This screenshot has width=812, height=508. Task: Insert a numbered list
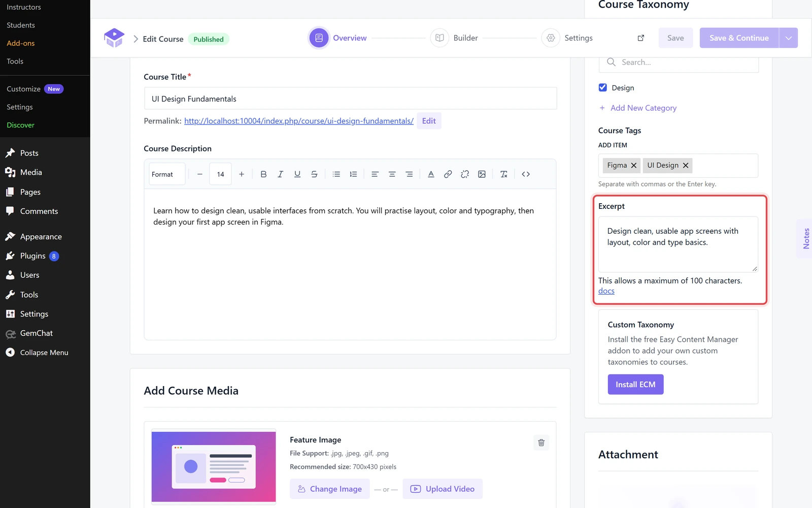point(353,174)
